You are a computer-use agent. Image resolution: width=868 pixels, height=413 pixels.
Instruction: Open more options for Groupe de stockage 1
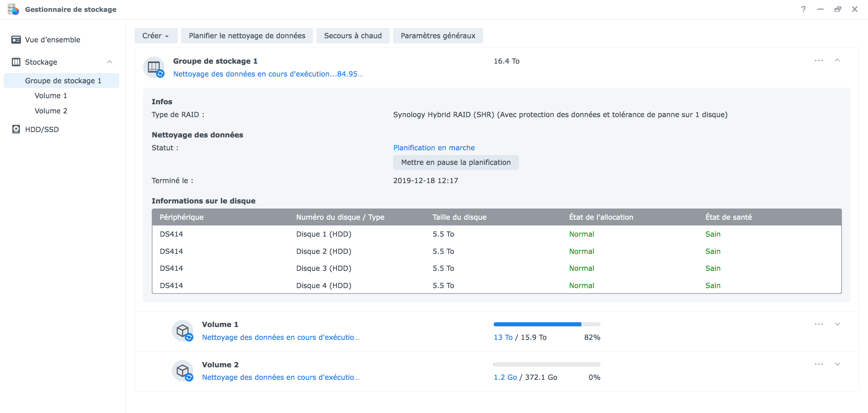(x=819, y=61)
